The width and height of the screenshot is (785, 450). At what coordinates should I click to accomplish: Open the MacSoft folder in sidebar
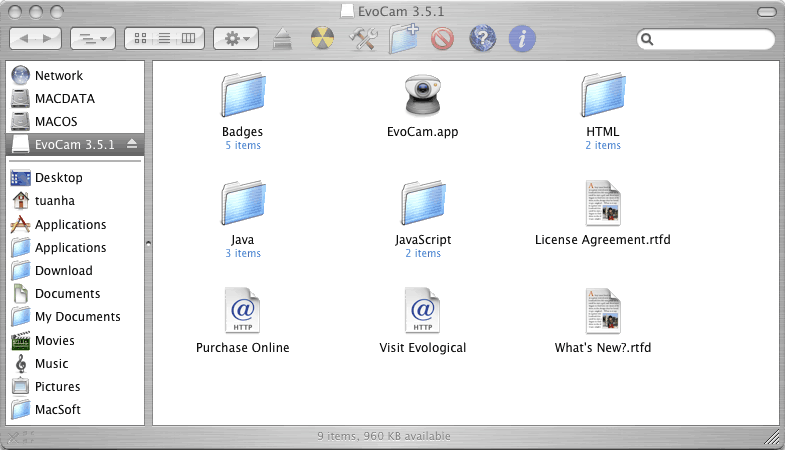[75, 410]
